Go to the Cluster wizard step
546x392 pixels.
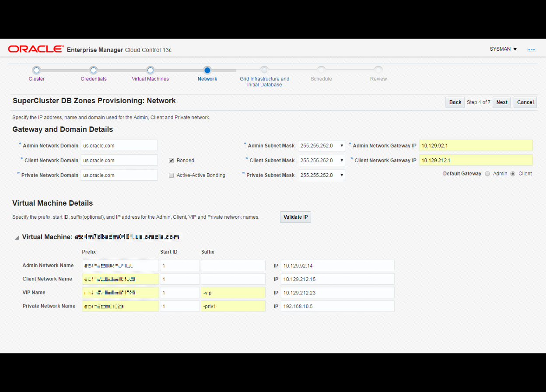pyautogui.click(x=37, y=79)
